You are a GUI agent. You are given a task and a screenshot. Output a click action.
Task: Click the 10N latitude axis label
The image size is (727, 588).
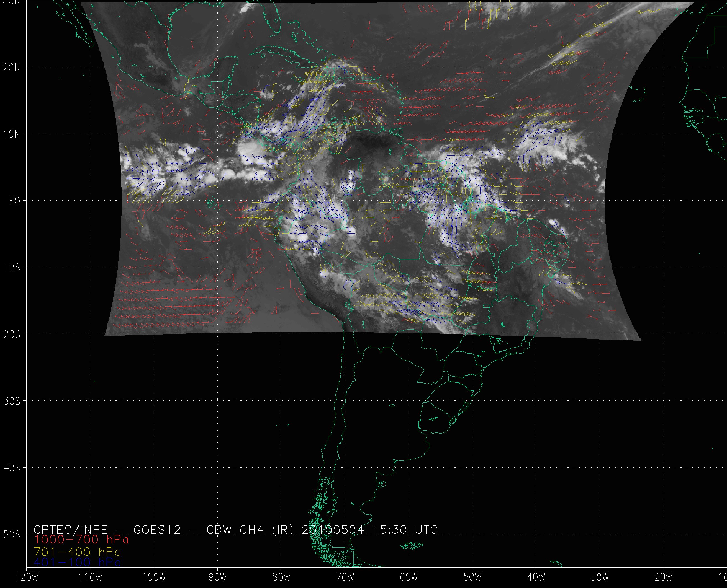(12, 134)
